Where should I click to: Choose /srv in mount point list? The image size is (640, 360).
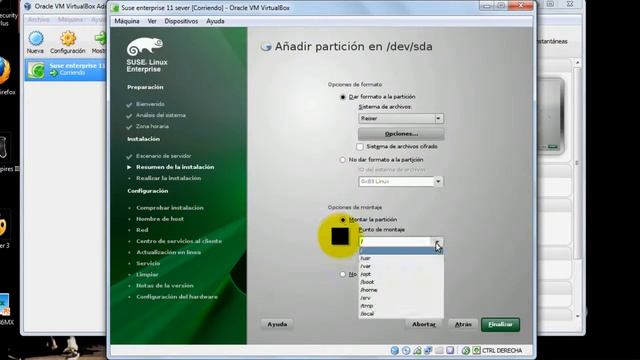click(401, 298)
